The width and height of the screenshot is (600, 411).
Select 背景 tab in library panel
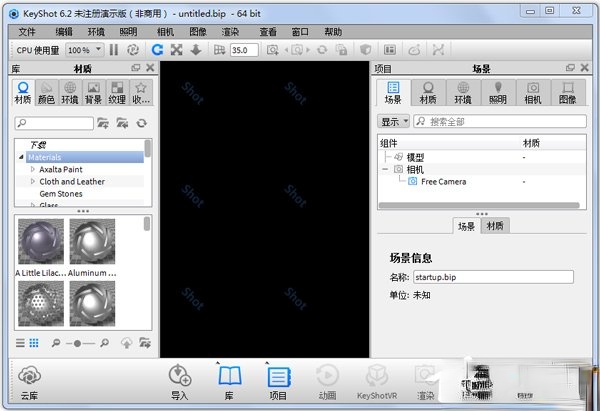point(93,93)
